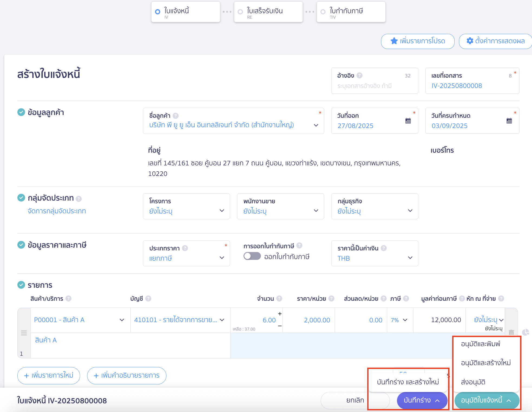The height and width of the screenshot is (412, 532).
Task: Click the pie chart icon beside item row
Action: point(526,332)
